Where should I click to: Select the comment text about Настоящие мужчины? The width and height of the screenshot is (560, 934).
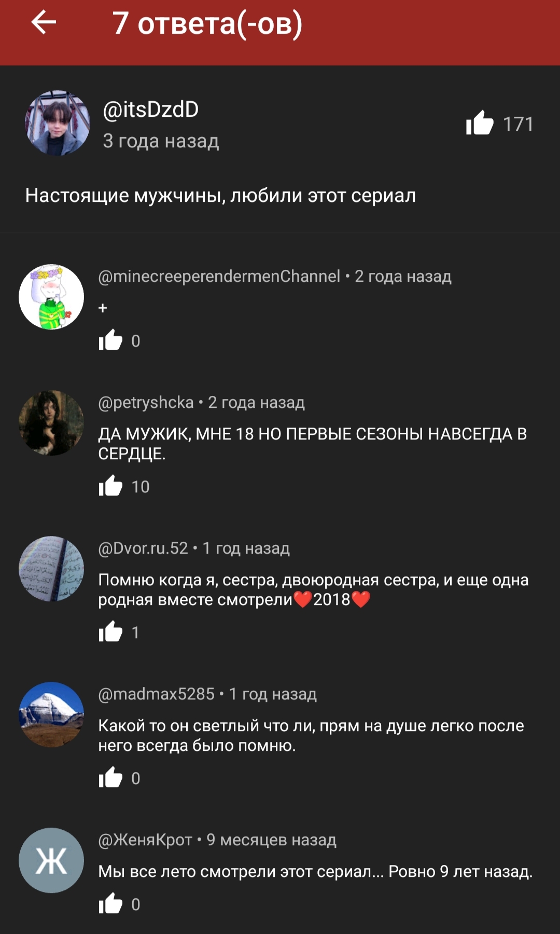pyautogui.click(x=220, y=196)
